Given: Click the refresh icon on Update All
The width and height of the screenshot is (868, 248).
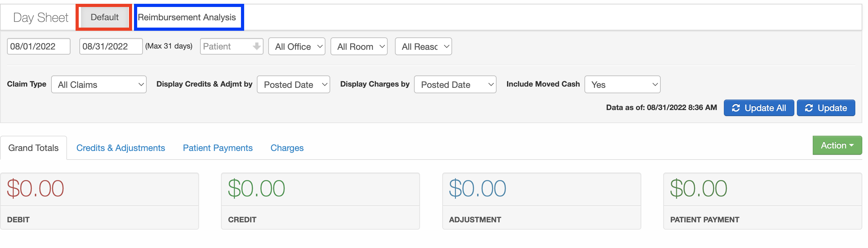Looking at the screenshot, I should (x=736, y=108).
